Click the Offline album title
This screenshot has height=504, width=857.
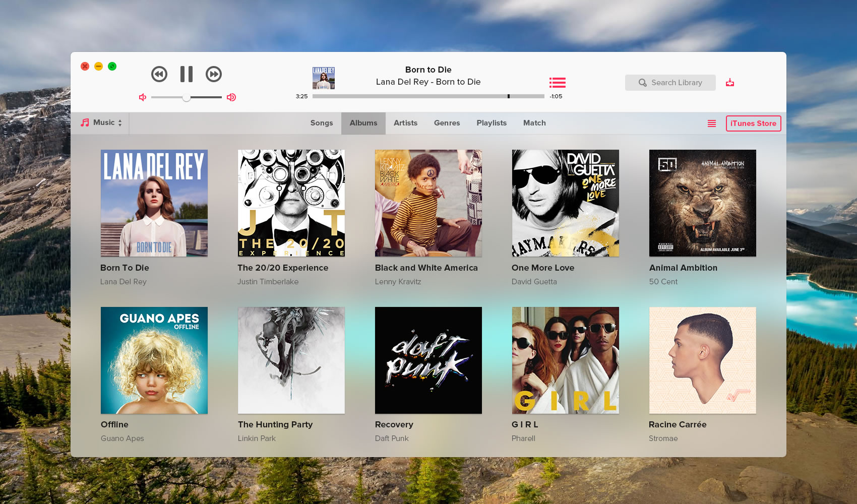114,424
